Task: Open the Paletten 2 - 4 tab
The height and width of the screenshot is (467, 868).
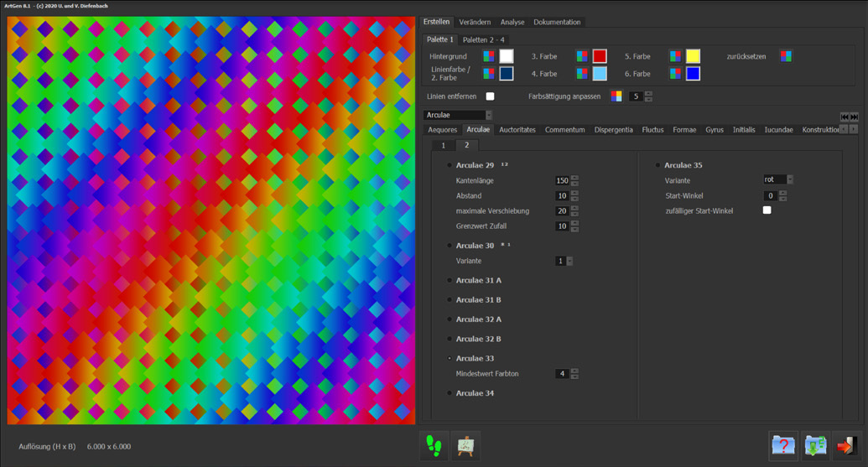Action: click(483, 39)
